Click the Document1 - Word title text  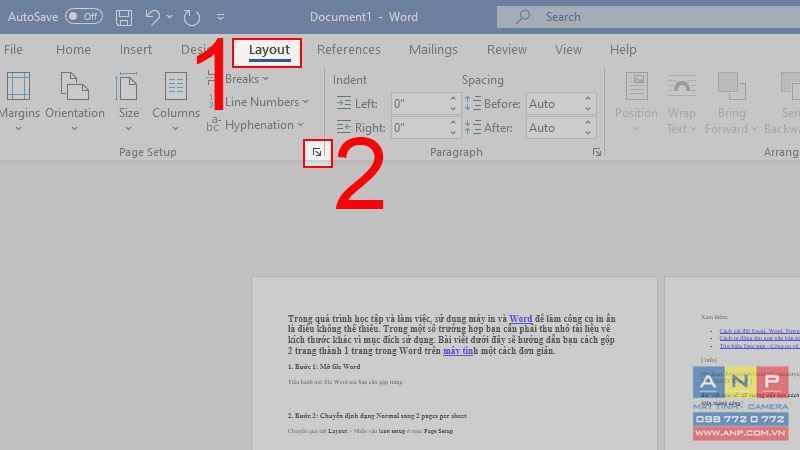click(x=364, y=17)
